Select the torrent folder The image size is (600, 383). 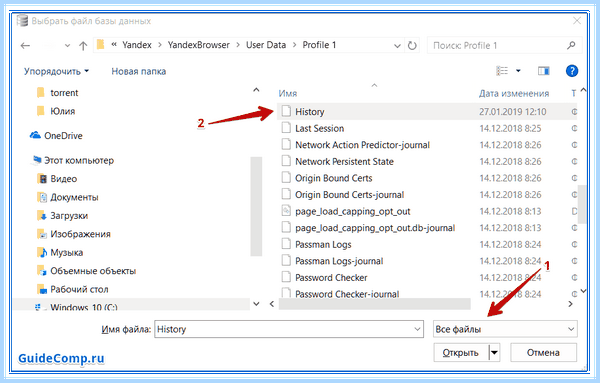click(64, 93)
